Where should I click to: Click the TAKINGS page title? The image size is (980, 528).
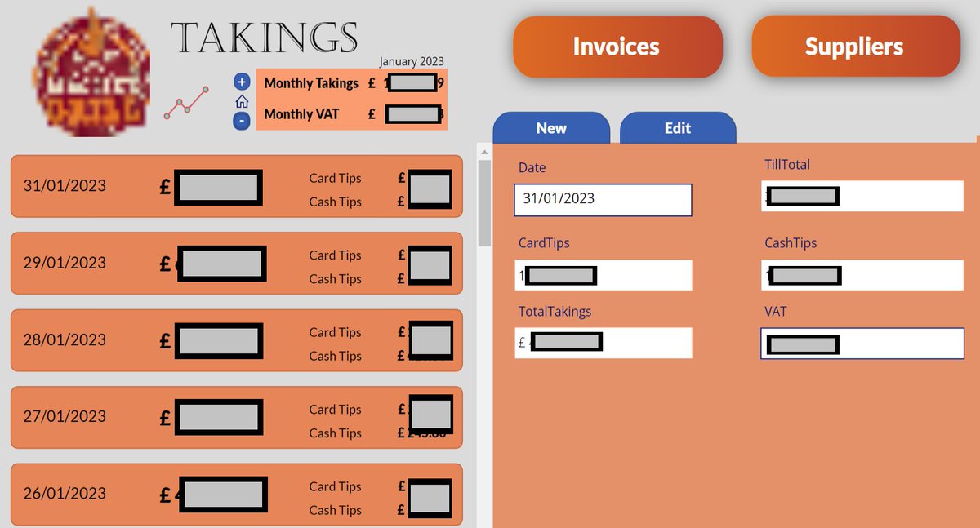point(264,38)
